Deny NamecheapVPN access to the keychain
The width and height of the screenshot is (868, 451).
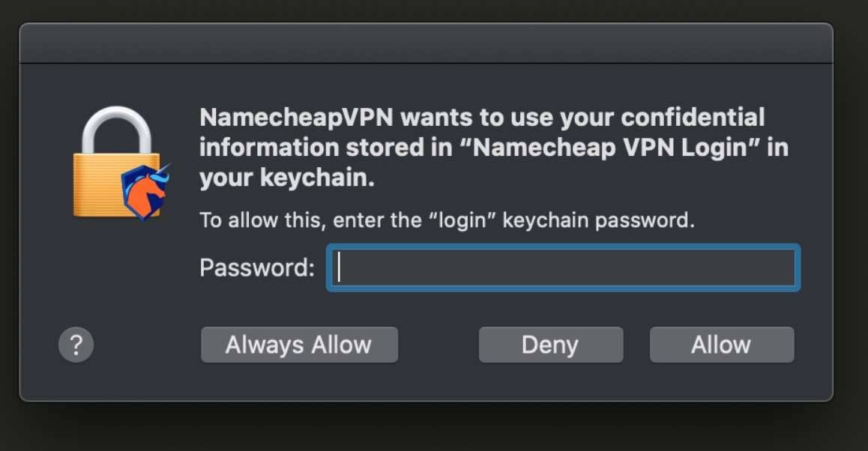point(551,345)
